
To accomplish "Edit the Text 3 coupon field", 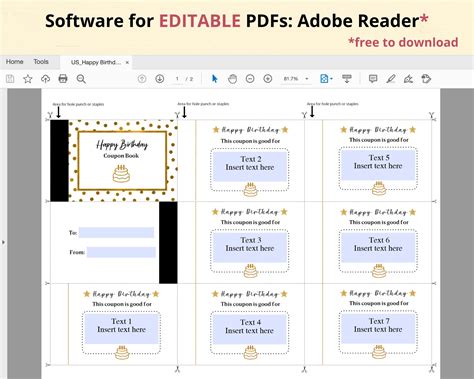I will pos(250,247).
